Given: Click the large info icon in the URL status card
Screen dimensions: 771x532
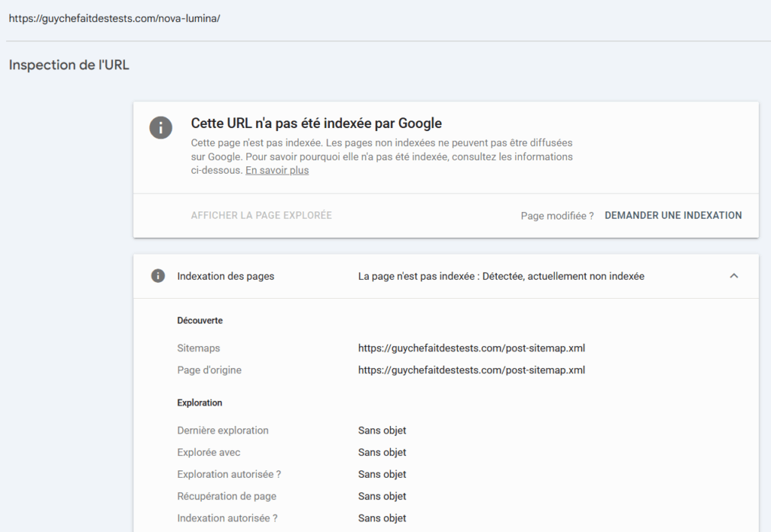Looking at the screenshot, I should [160, 127].
